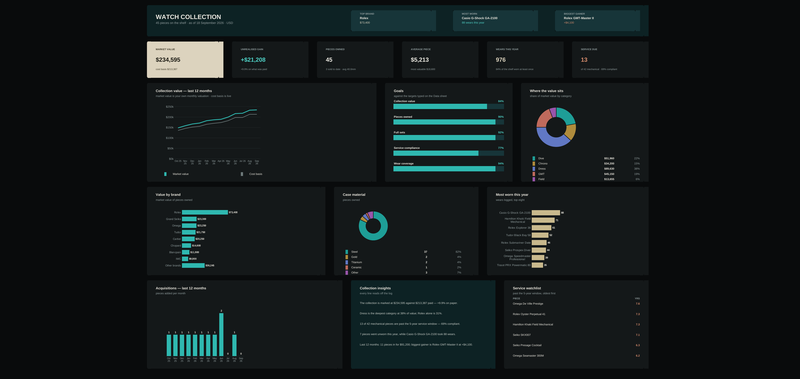Click the Aug bar in Acquisitions chart
800x379 pixels.
[235, 345]
